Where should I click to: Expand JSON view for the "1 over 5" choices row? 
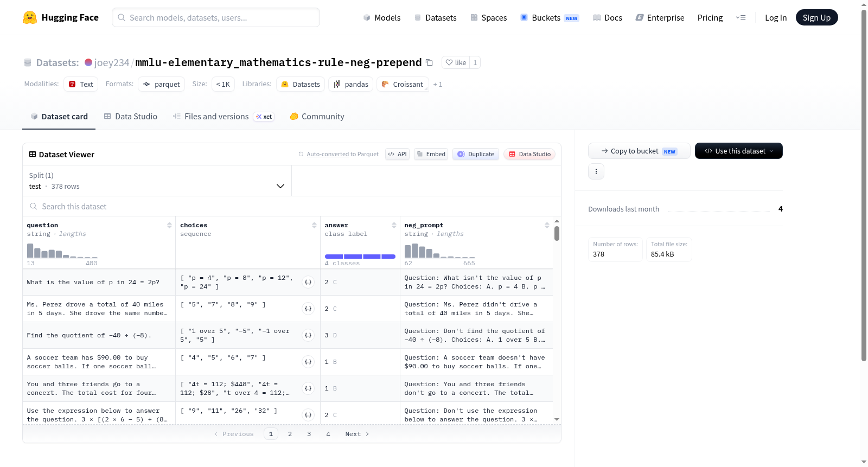[x=308, y=335]
